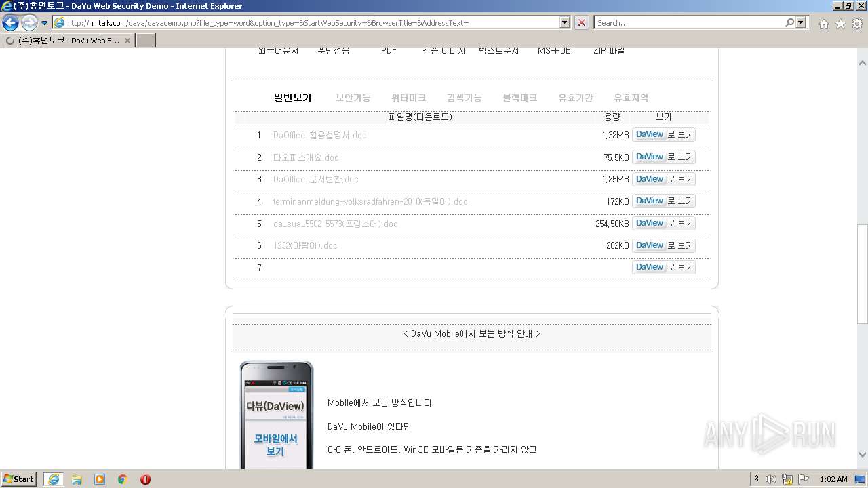Switch to the 검색기능 tab
Screen dimensions: 868x488
click(465, 98)
